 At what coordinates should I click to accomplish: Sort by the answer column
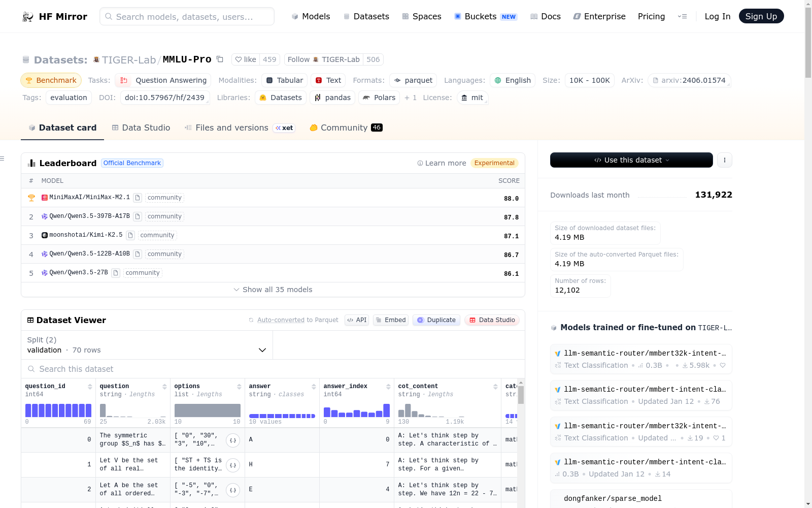314,387
